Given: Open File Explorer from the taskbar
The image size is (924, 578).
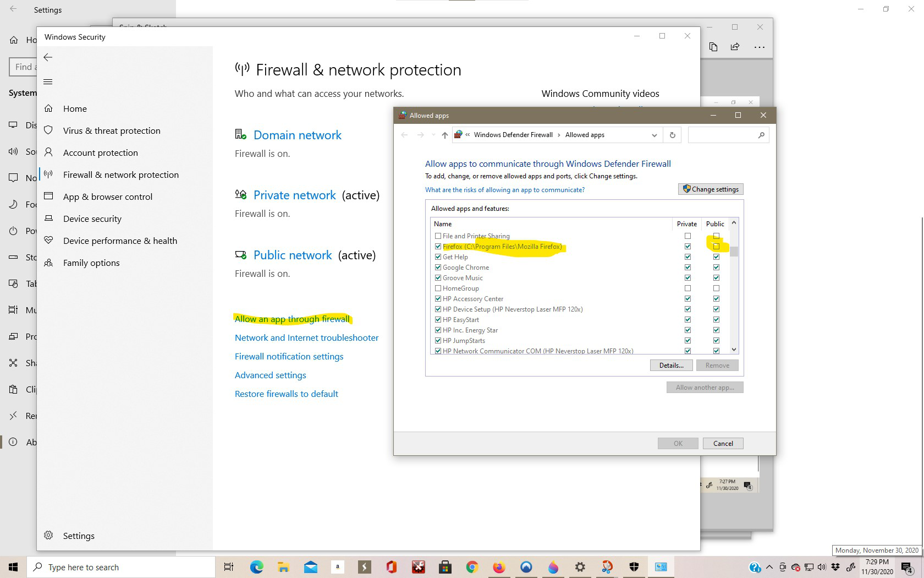Looking at the screenshot, I should click(283, 567).
